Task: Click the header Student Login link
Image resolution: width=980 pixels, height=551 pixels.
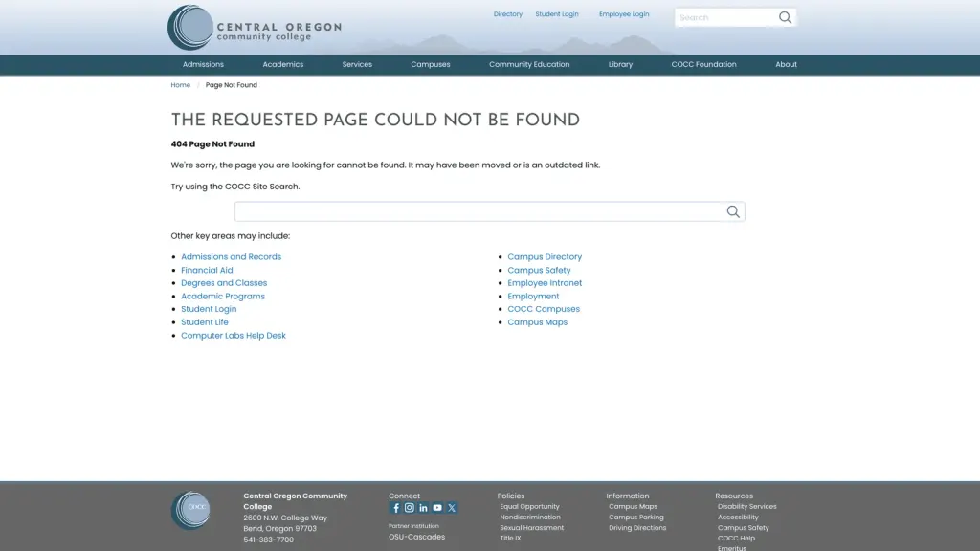Action: click(557, 14)
